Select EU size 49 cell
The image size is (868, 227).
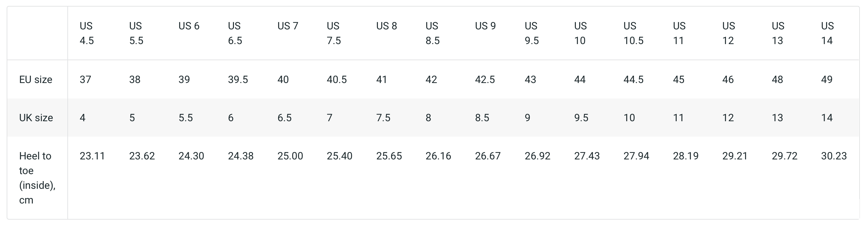[826, 79]
